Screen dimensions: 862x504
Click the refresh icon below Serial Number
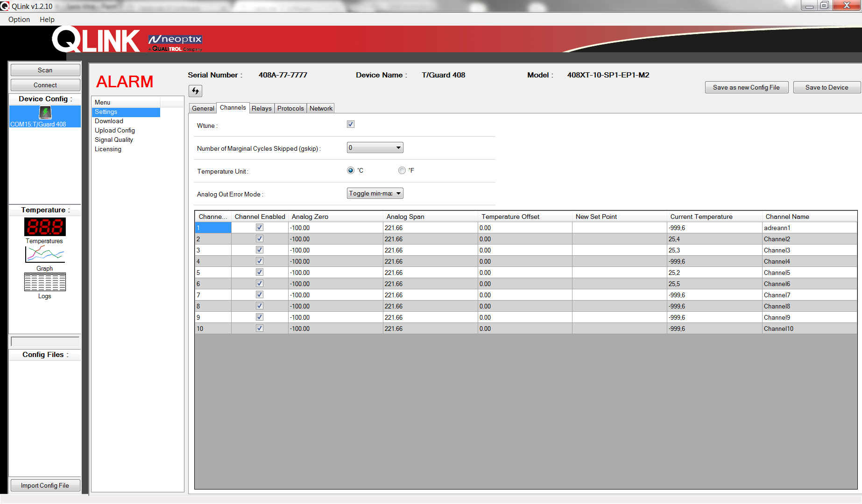click(195, 91)
